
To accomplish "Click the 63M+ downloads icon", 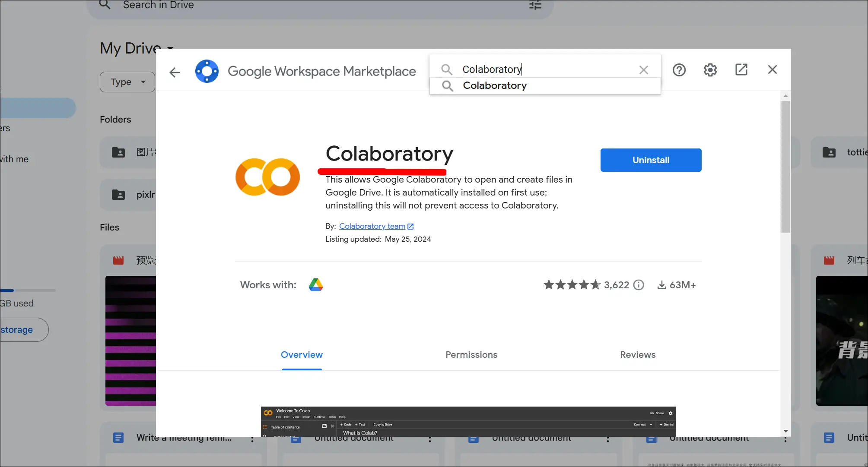I will click(x=661, y=285).
